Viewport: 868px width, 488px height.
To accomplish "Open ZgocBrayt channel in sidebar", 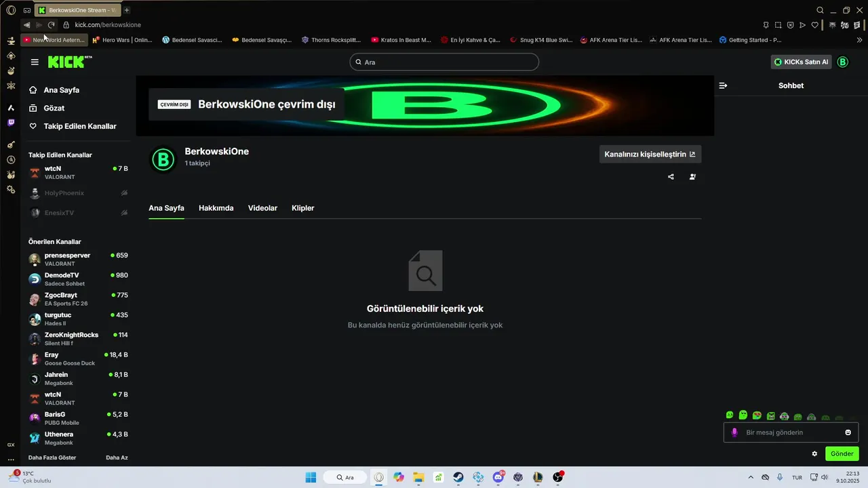I will tap(78, 299).
